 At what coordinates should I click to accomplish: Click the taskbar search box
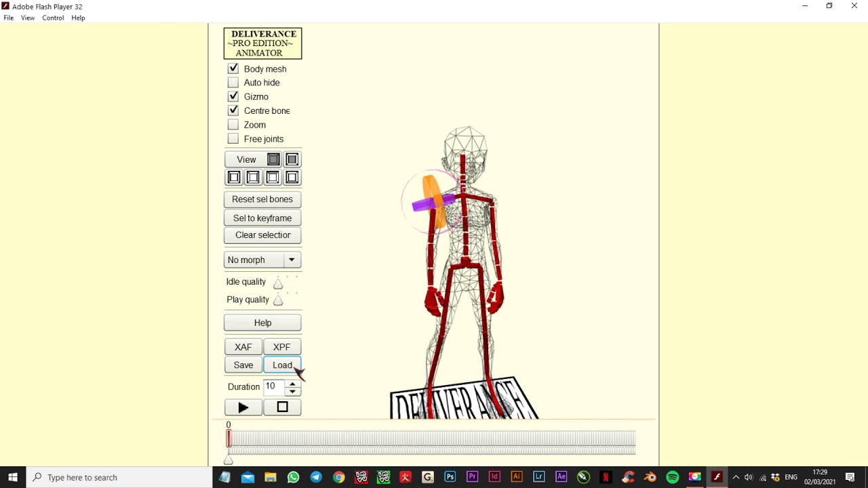click(x=119, y=477)
